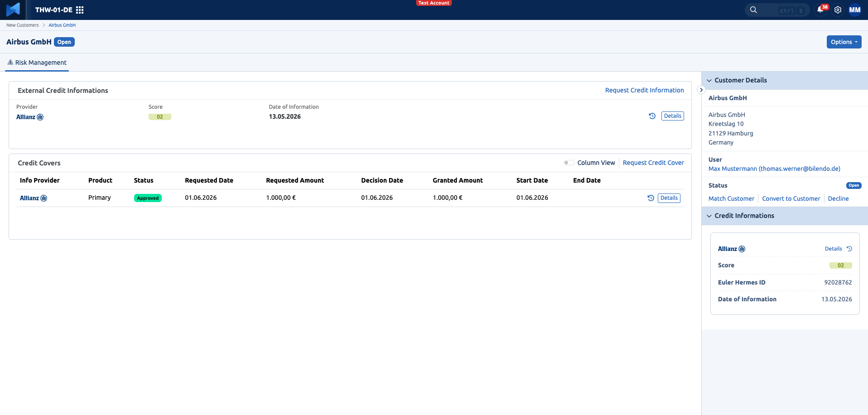Click Airbus GmbH breadcrumb link

[x=62, y=25]
